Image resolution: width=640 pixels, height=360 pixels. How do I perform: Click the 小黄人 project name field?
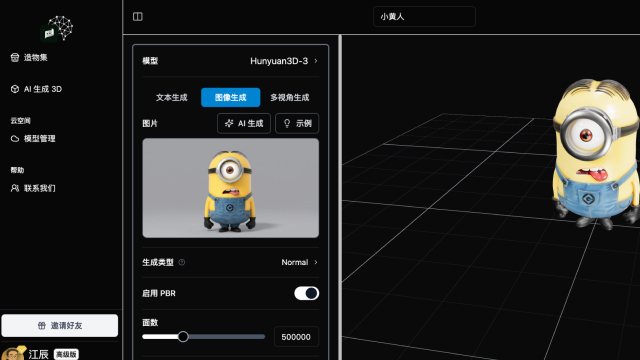pyautogui.click(x=424, y=17)
